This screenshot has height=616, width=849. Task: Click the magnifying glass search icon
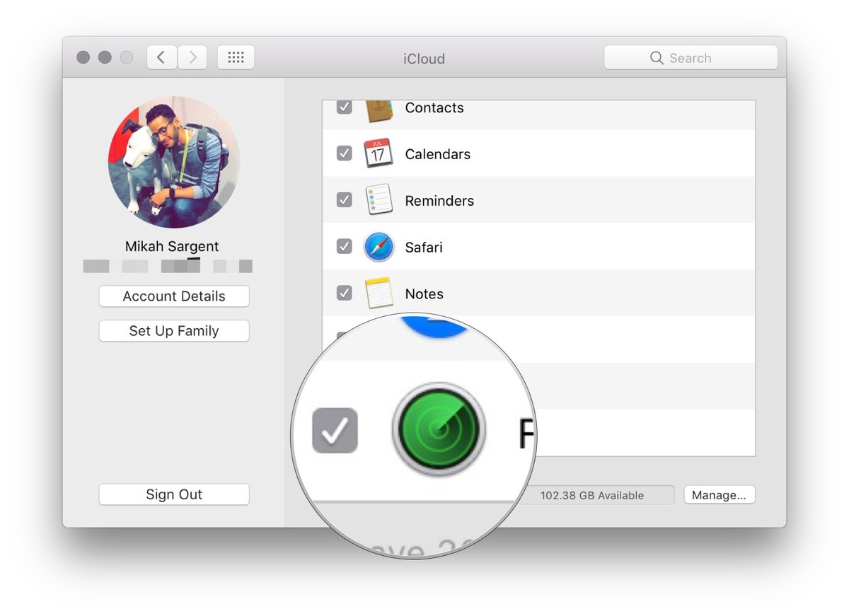tap(657, 58)
